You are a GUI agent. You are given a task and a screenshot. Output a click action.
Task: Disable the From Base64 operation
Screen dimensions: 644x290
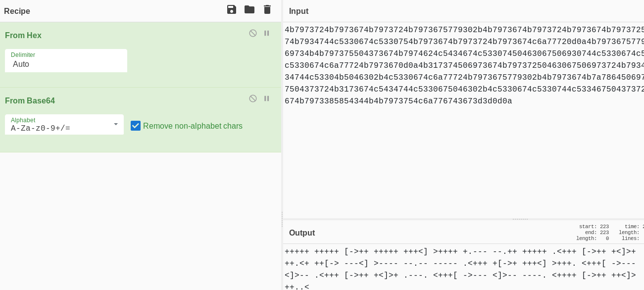click(x=253, y=98)
